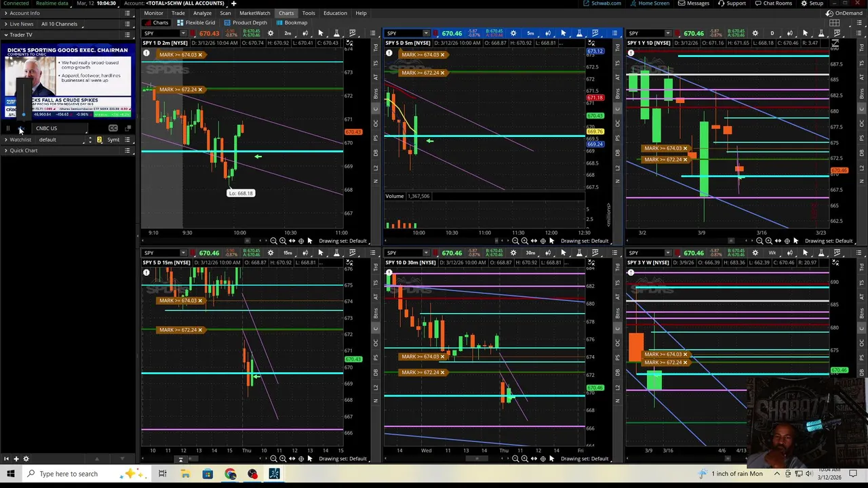Open Chrome from the Windows taskbar
Viewport: 868px width, 488px height.
[230, 474]
